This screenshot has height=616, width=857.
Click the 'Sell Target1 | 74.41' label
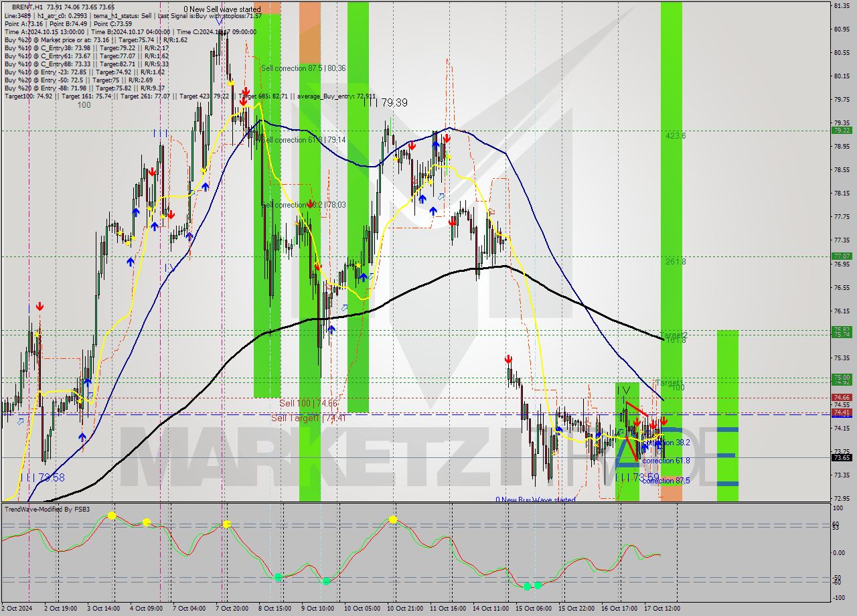coord(310,418)
